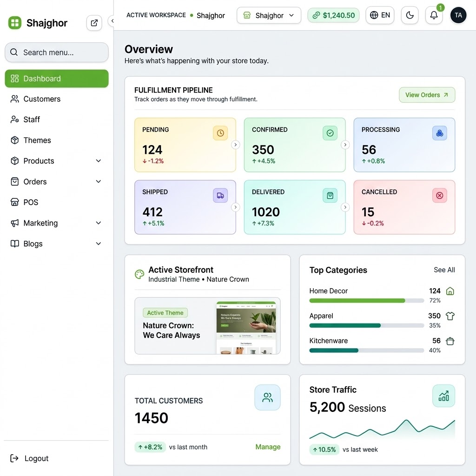Click arrow between Pending and Confirmed

[236, 145]
